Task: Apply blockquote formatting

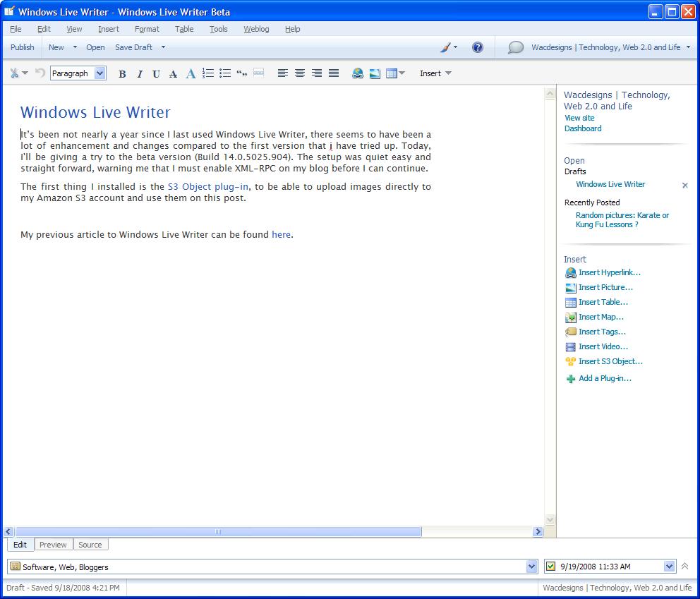Action: [241, 73]
